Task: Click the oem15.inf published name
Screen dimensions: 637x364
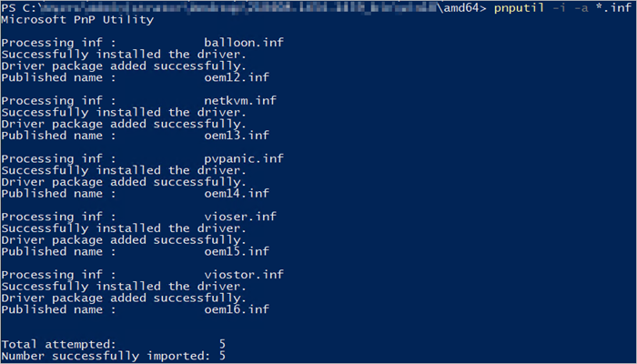Action: pyautogui.click(x=237, y=251)
